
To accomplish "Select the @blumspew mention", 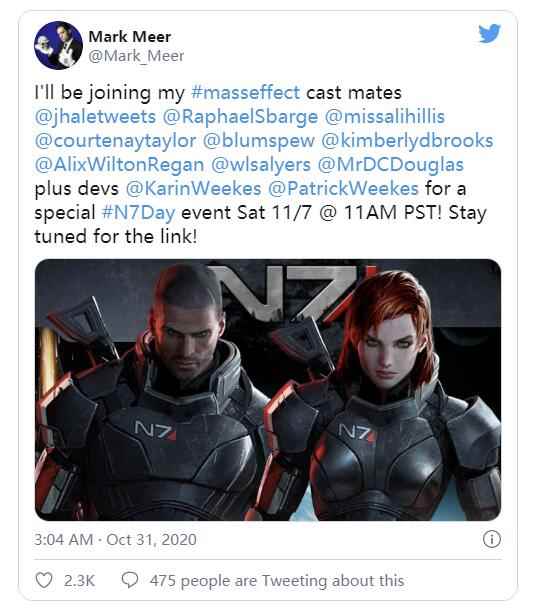I will (x=259, y=141).
